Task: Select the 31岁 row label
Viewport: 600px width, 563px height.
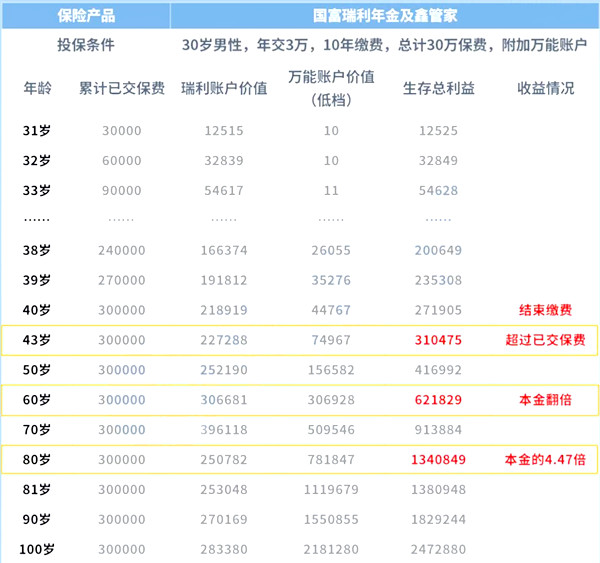Action: tap(37, 131)
